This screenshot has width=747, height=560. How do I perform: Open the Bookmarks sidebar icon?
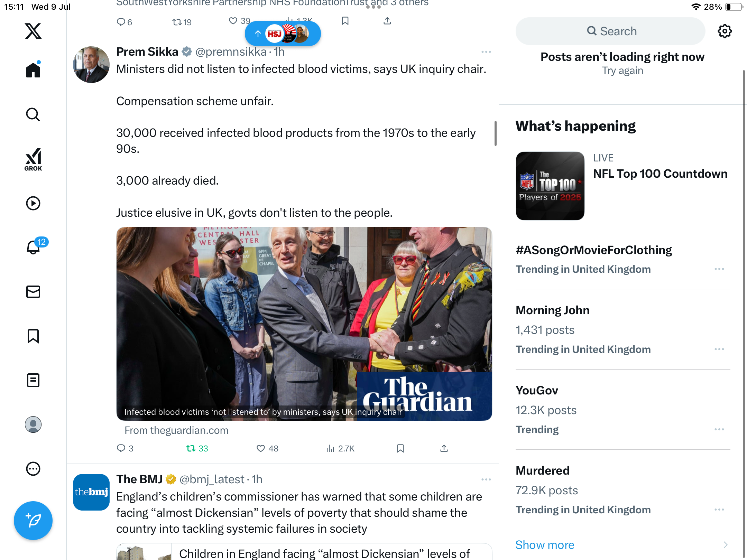33,336
